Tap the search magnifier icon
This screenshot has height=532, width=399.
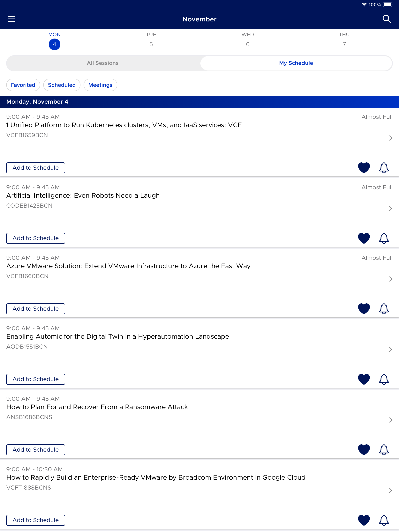(387, 19)
